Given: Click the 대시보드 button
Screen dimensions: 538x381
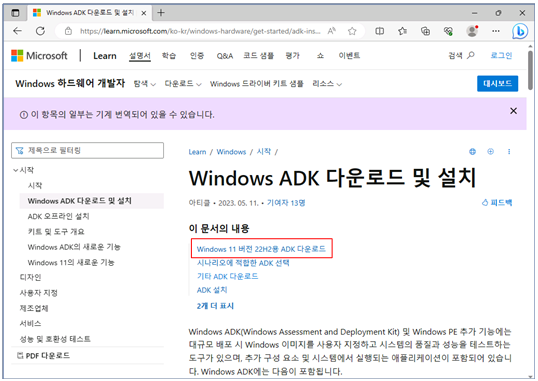Looking at the screenshot, I should [497, 83].
